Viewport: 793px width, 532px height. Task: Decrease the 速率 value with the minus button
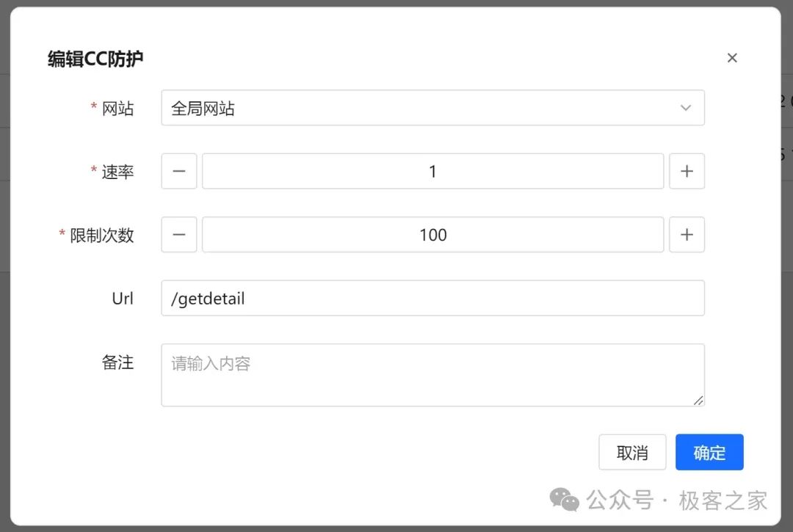point(179,171)
